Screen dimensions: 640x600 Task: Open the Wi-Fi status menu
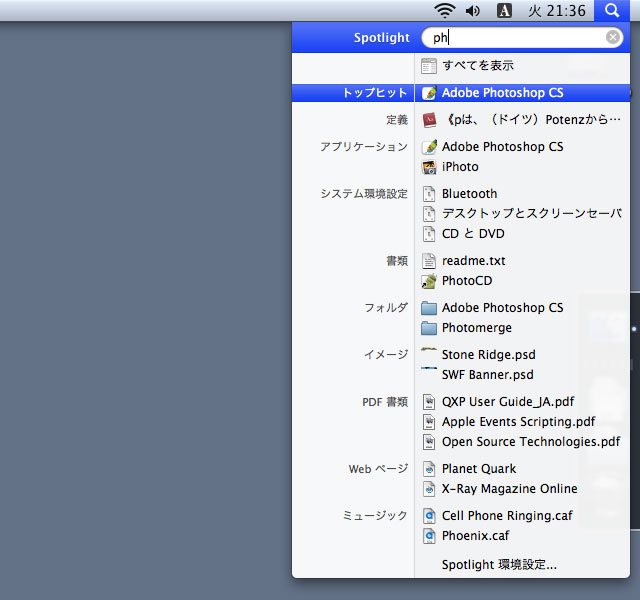point(444,11)
